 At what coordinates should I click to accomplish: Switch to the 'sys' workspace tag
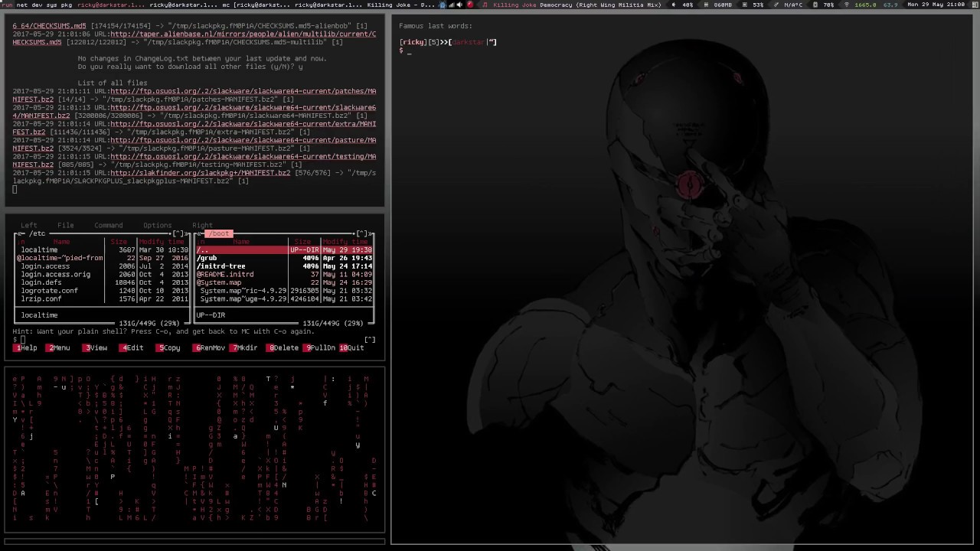pos(51,5)
